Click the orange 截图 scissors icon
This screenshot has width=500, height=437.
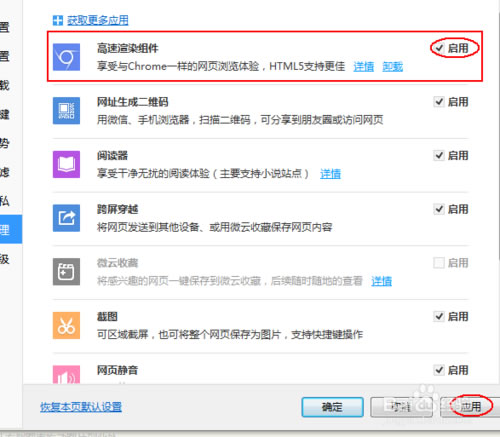pyautogui.click(x=66, y=325)
